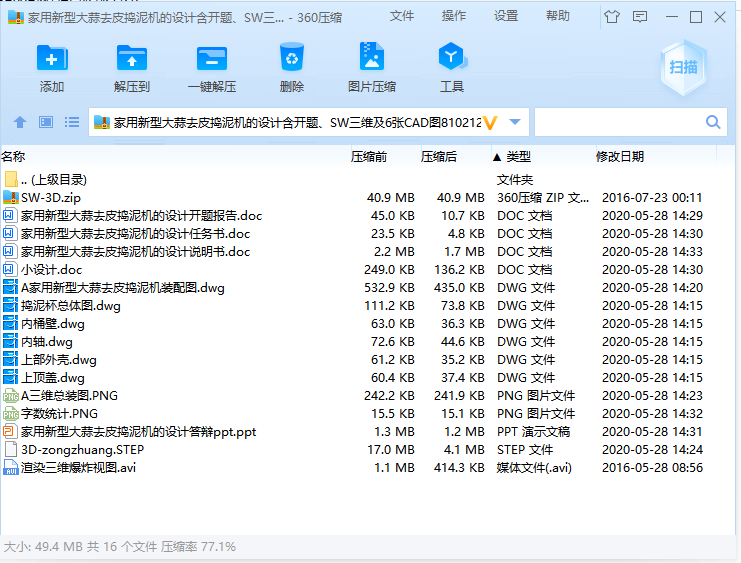This screenshot has height=563, width=741.
Task: Open the 操作 menu
Action: click(x=454, y=16)
